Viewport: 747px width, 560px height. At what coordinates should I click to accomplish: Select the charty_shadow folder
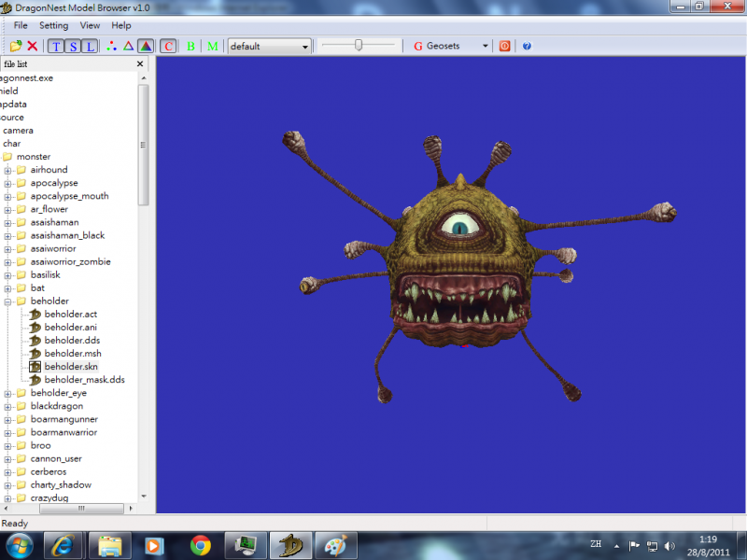pos(61,484)
